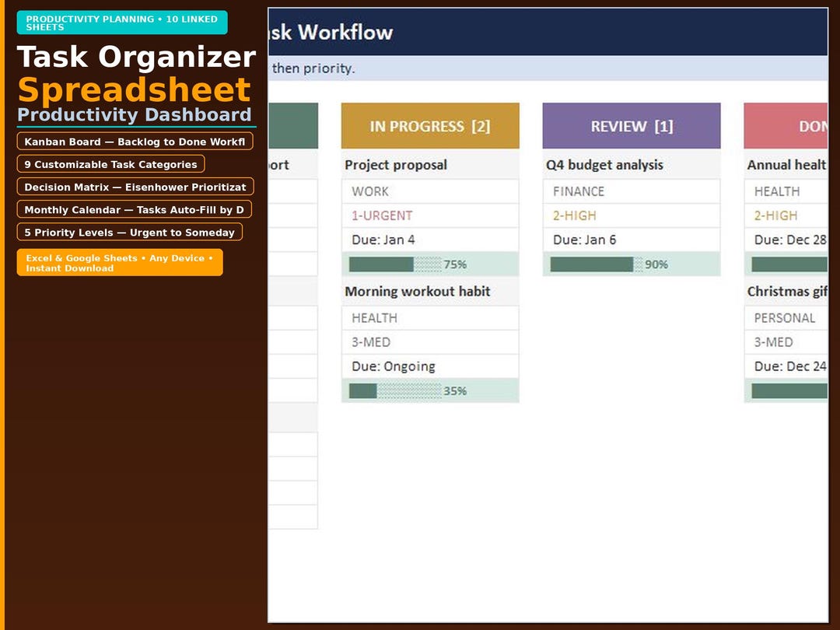This screenshot has width=840, height=630.
Task: Click the Productivity Dashboard subtitle
Action: [135, 114]
